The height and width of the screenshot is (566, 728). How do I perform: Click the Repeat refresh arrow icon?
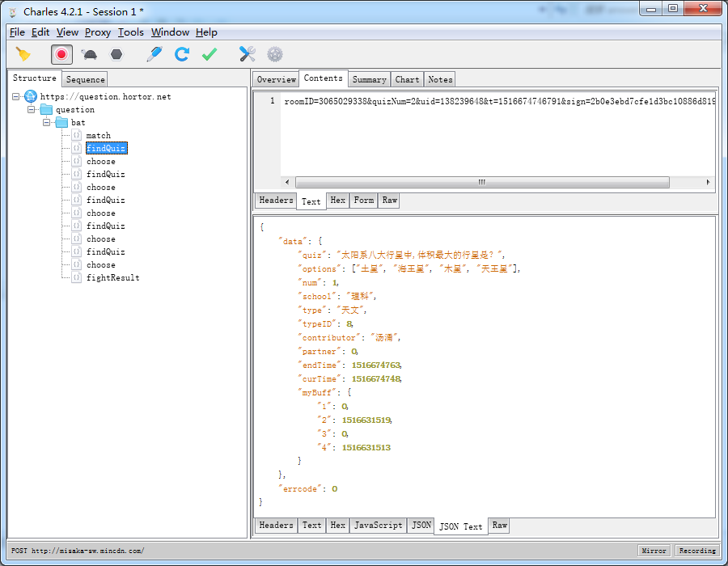click(x=181, y=54)
